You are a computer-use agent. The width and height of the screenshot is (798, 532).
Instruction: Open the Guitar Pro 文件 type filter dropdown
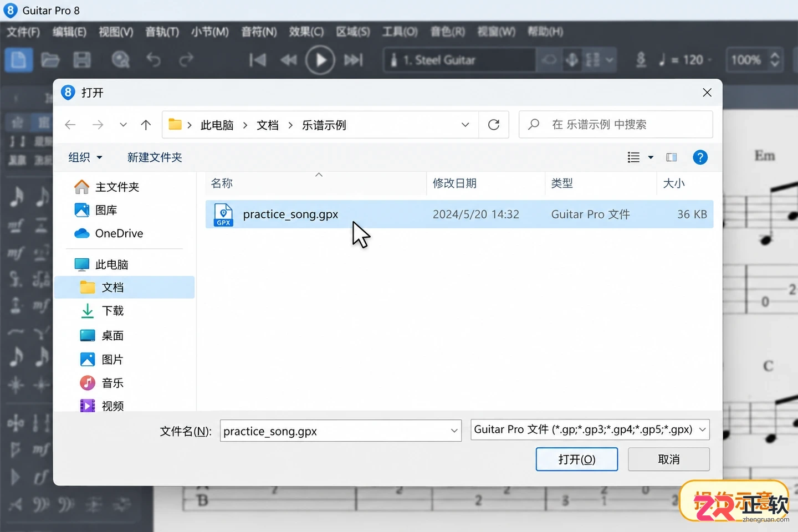click(590, 429)
